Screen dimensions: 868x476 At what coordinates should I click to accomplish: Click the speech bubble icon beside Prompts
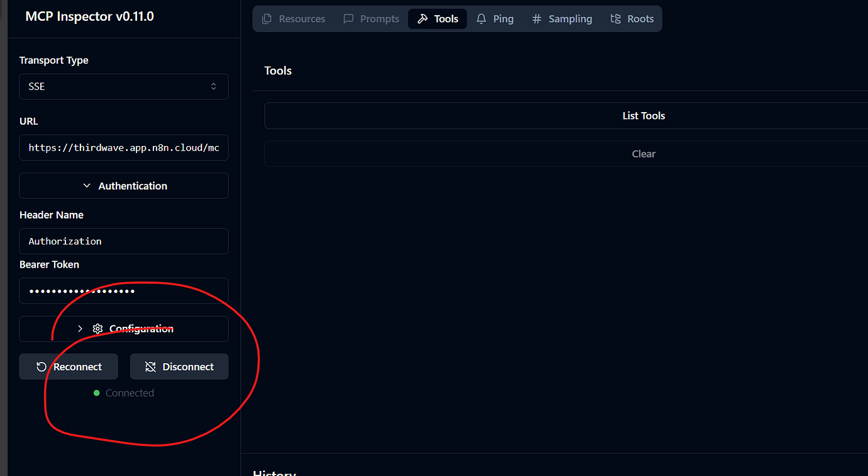point(347,18)
